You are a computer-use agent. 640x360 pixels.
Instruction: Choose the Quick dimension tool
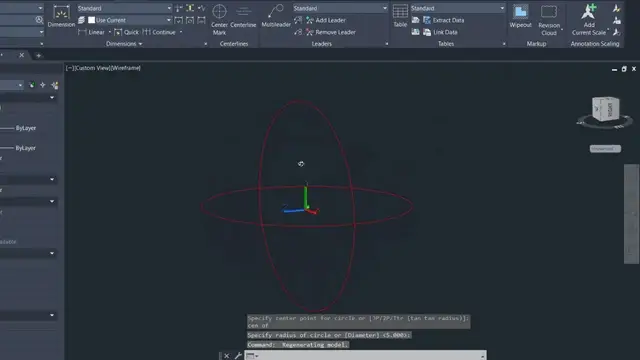(x=127, y=32)
